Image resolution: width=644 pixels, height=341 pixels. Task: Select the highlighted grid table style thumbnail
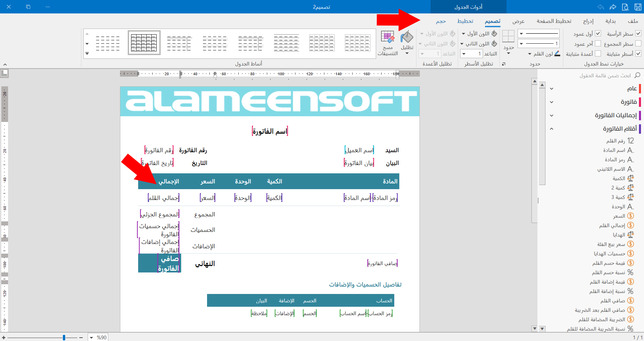144,43
